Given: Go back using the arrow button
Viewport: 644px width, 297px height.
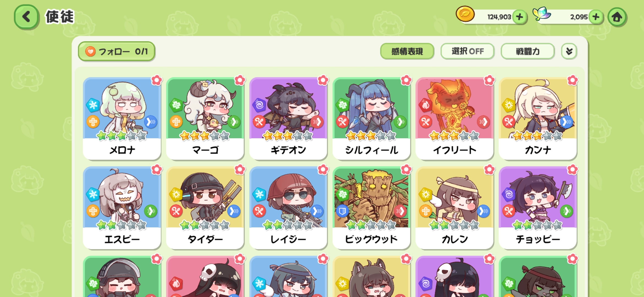Looking at the screenshot, I should click(26, 17).
